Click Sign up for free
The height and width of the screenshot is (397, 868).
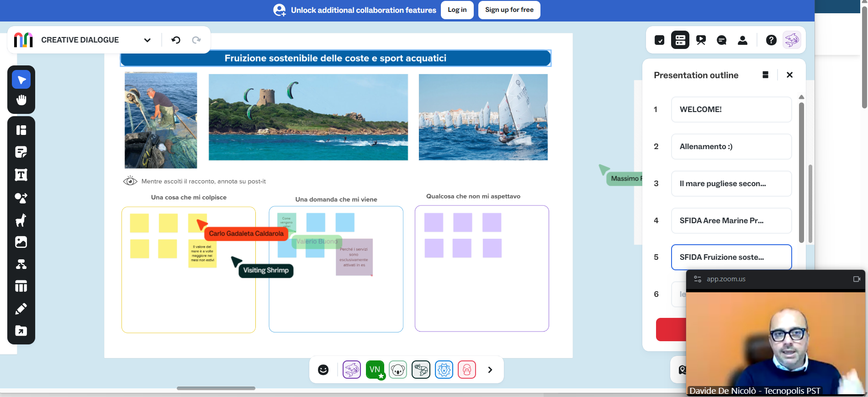[x=509, y=10]
